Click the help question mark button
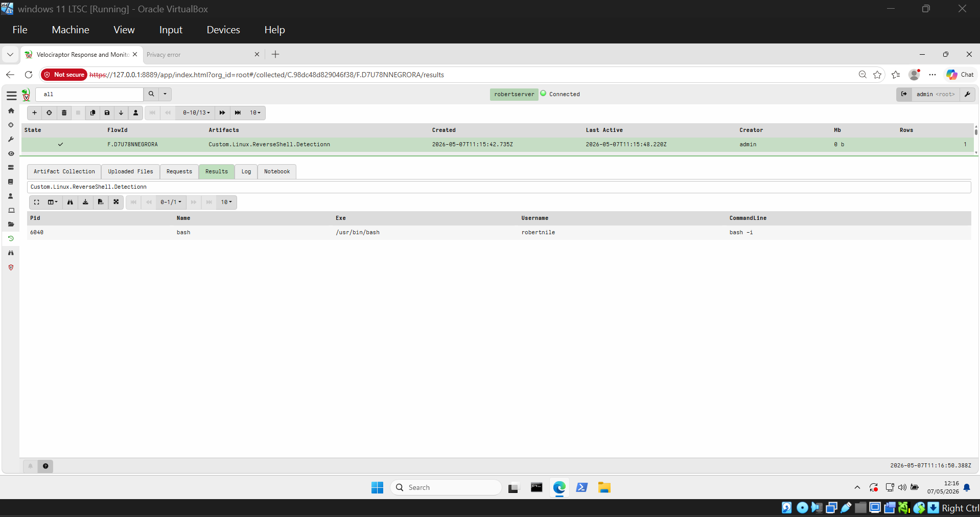980x517 pixels. (45, 466)
